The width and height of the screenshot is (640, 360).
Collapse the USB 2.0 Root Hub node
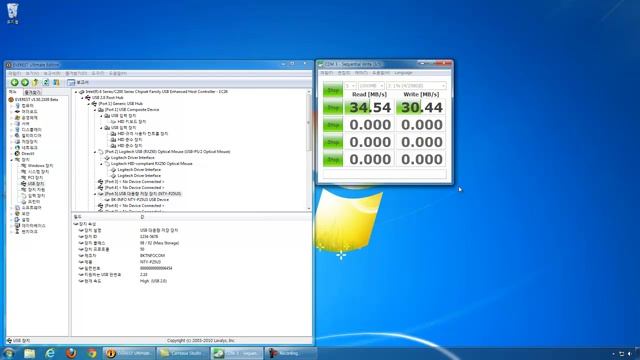click(x=82, y=98)
